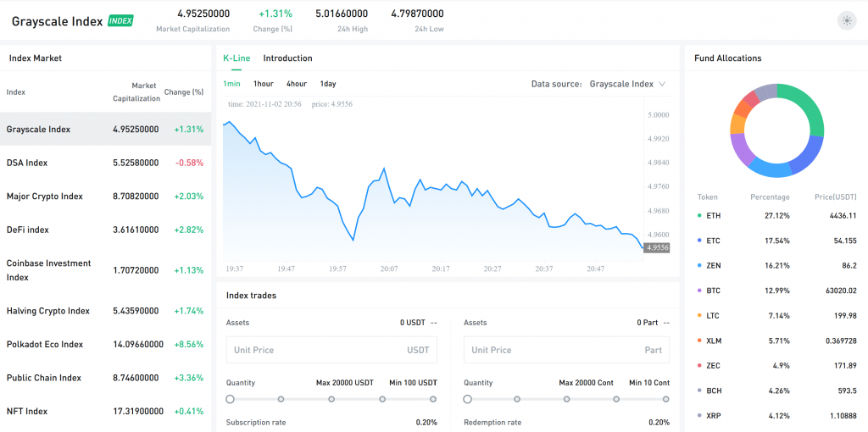The width and height of the screenshot is (868, 432).
Task: Click the redemption quantity slider start handle
Action: pos(468,399)
